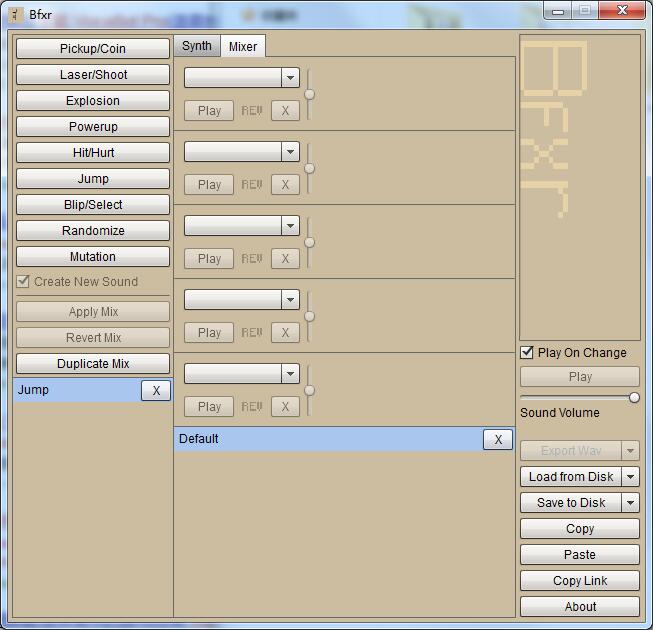Click Save to Disk button
Image resolution: width=653 pixels, height=630 pixels.
571,503
